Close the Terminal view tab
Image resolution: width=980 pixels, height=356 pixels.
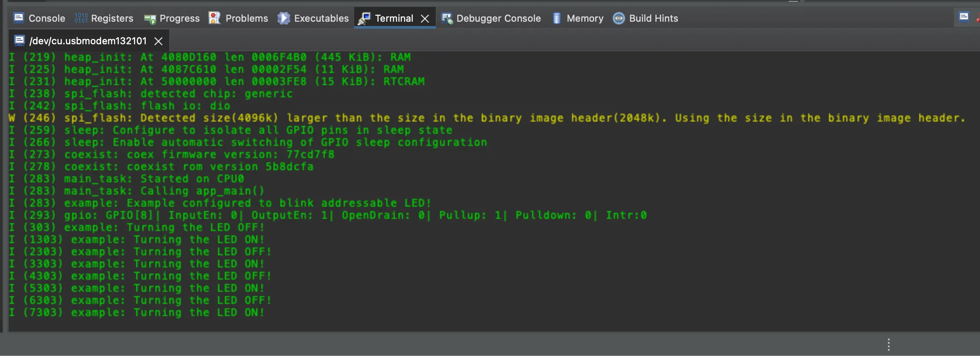click(x=425, y=19)
